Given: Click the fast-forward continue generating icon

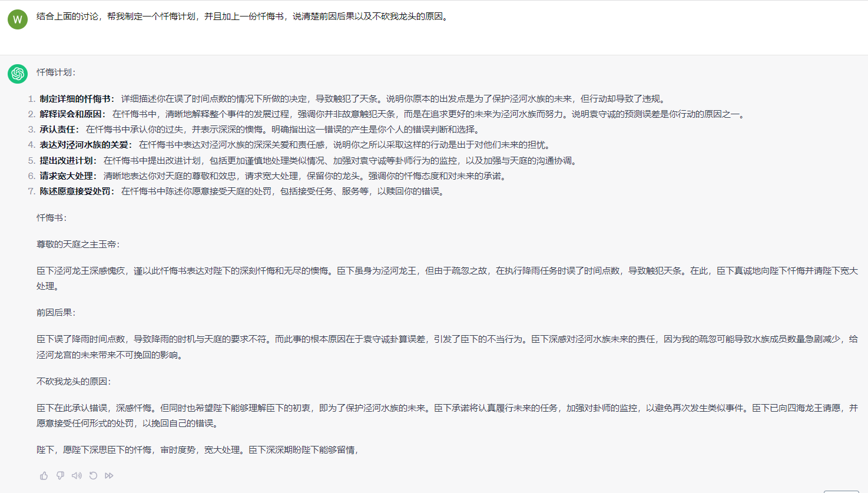Looking at the screenshot, I should (109, 475).
